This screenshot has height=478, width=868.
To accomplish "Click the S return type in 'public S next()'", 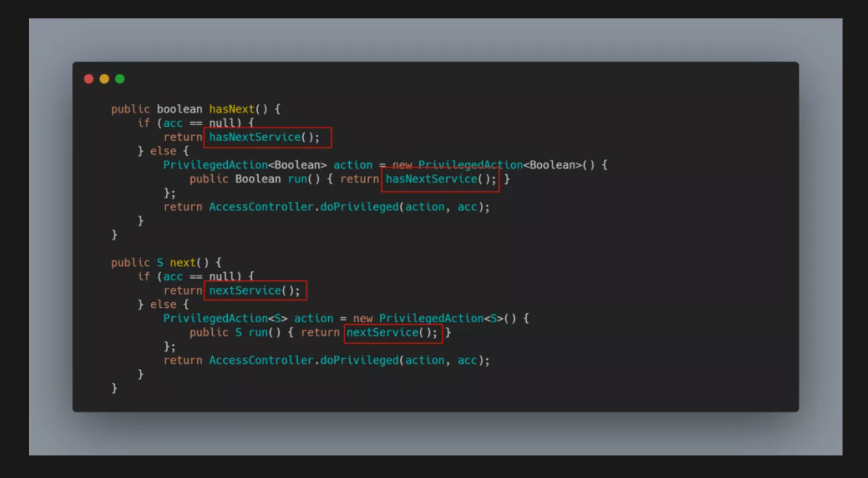I will pyautogui.click(x=160, y=263).
